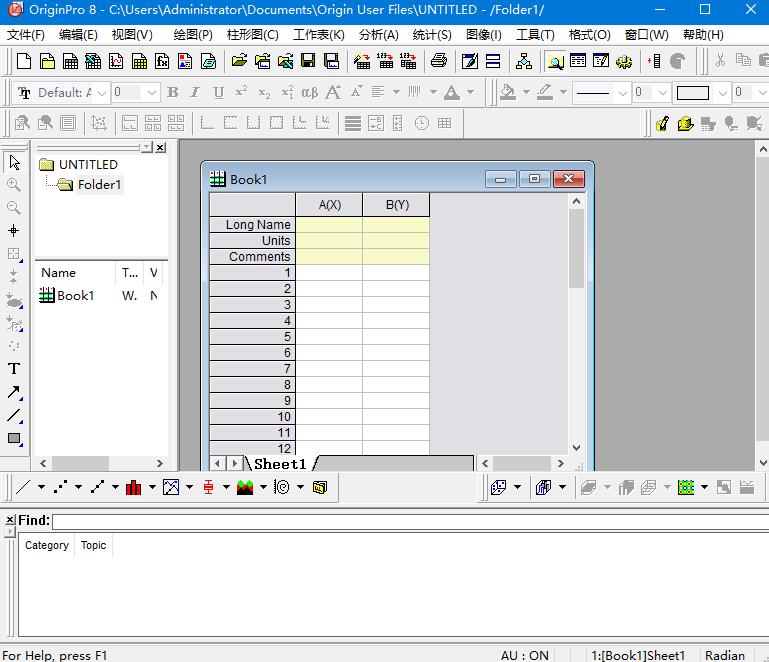This screenshot has height=662, width=769.
Task: Create a new project with toolbar icon
Action: coord(24,61)
